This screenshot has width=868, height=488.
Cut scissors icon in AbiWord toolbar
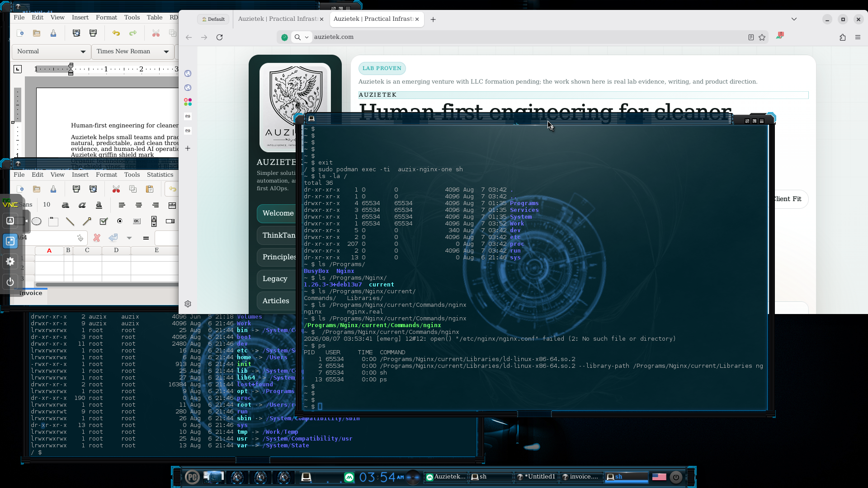coord(156,33)
